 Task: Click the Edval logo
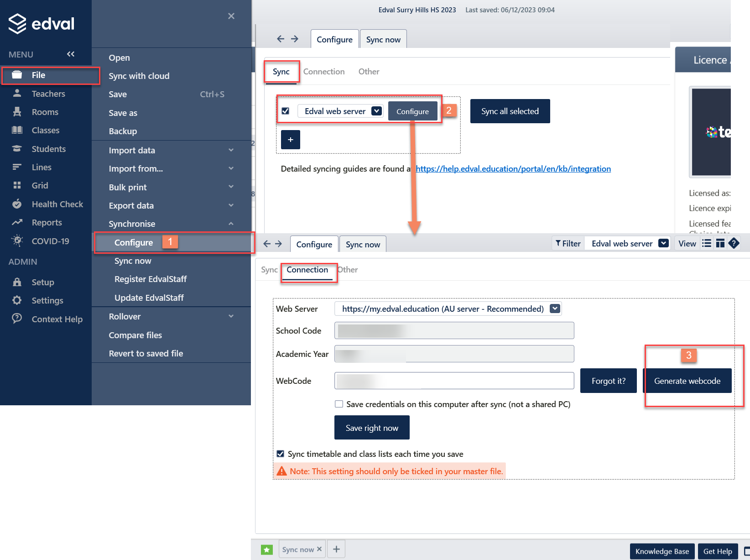pos(41,24)
